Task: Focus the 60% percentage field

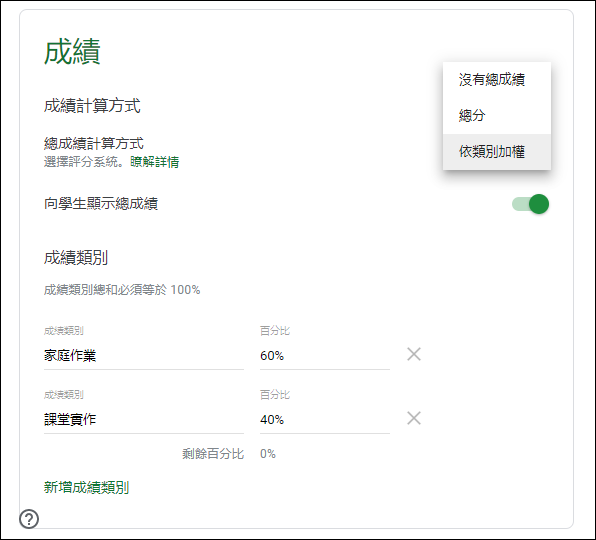Action: tap(325, 356)
